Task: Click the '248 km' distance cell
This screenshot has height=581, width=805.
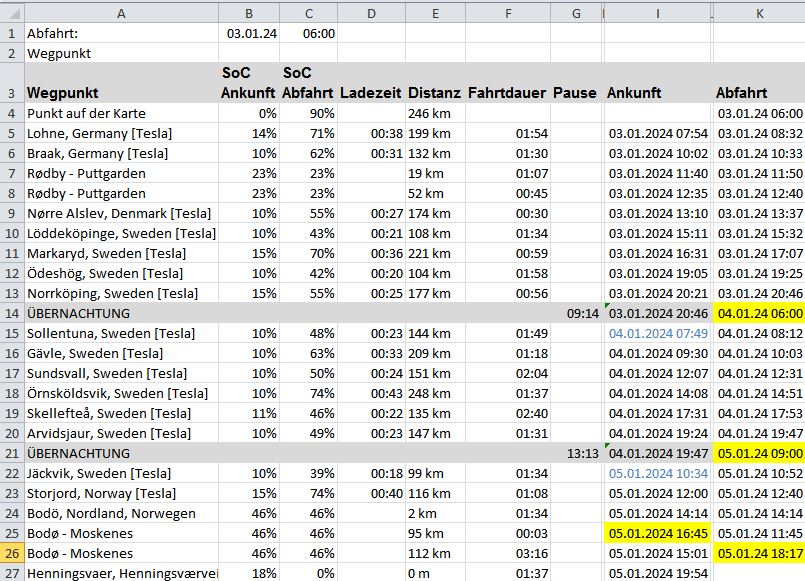Action: [435, 393]
